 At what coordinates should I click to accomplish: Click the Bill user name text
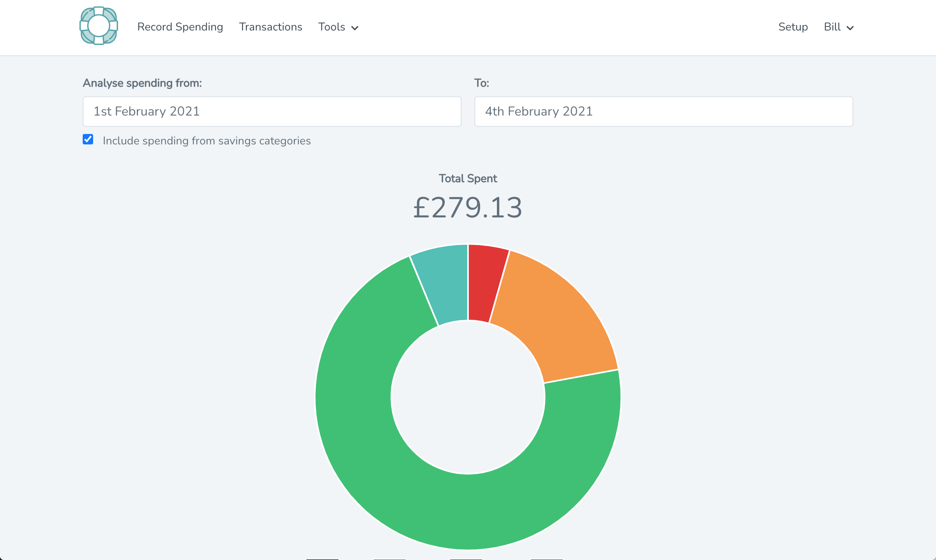832,27
